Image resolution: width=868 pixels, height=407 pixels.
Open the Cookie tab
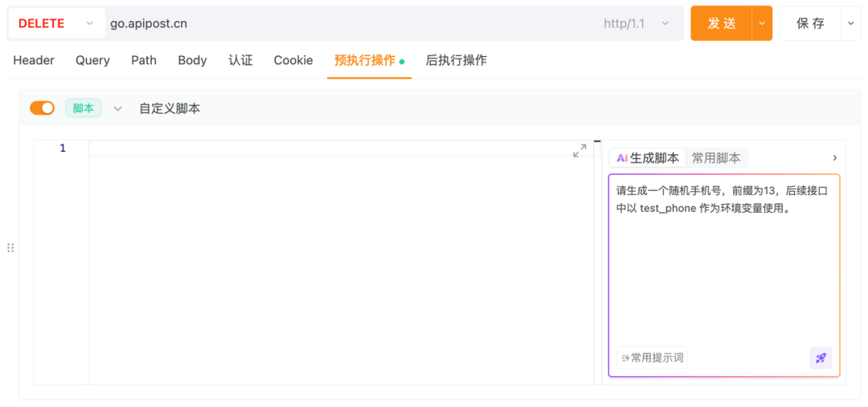(293, 60)
